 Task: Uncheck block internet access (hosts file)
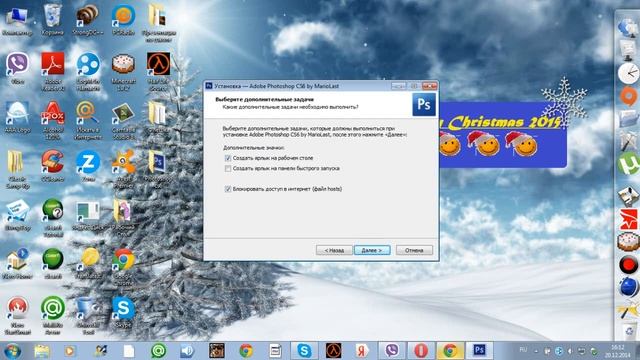pyautogui.click(x=228, y=189)
